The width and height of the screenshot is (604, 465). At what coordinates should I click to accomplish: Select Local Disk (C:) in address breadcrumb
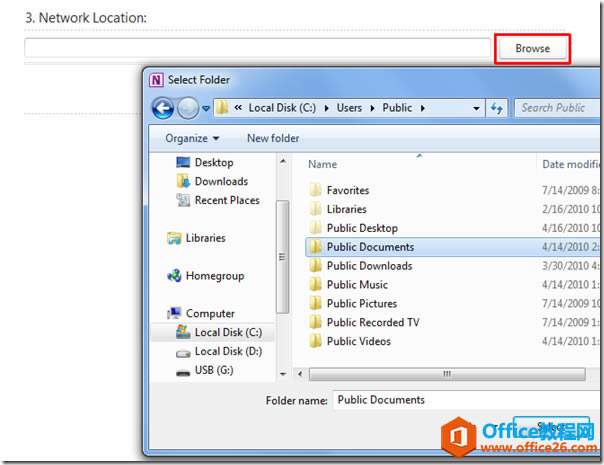pyautogui.click(x=282, y=108)
